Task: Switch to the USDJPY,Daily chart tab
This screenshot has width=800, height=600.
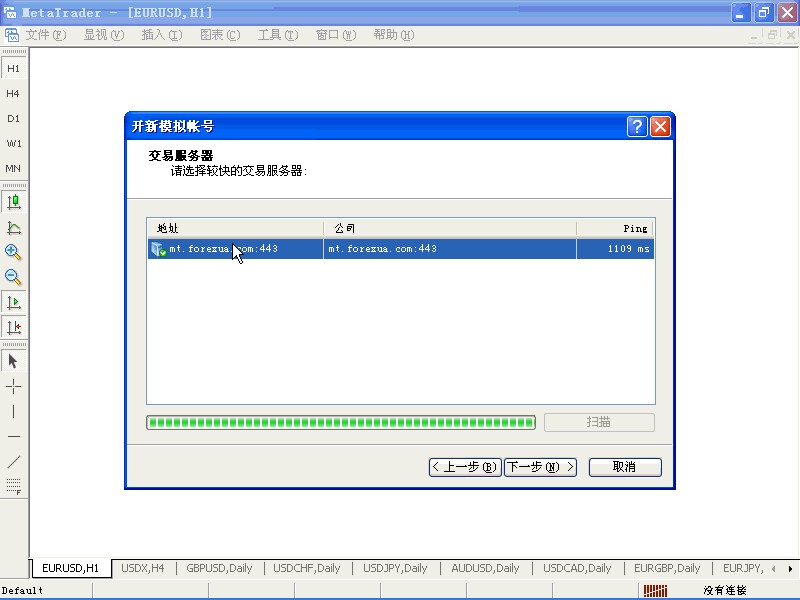Action: [x=395, y=568]
